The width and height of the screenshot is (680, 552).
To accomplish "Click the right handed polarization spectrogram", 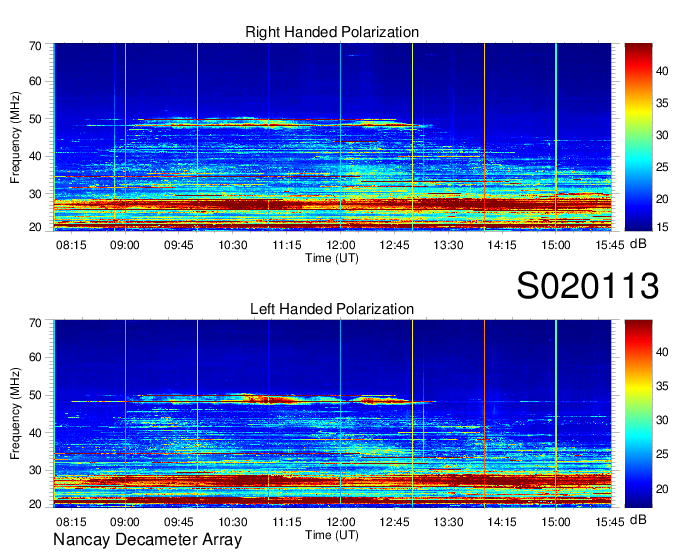I will coord(332,137).
